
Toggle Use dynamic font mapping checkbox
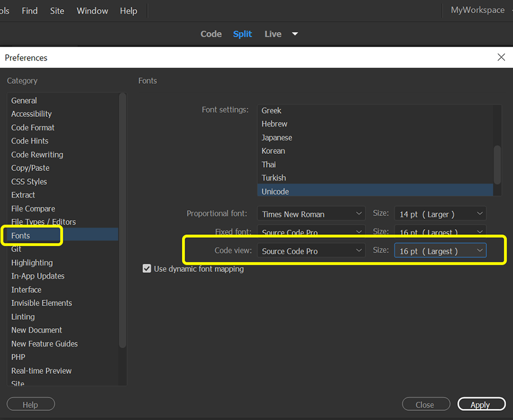(147, 268)
